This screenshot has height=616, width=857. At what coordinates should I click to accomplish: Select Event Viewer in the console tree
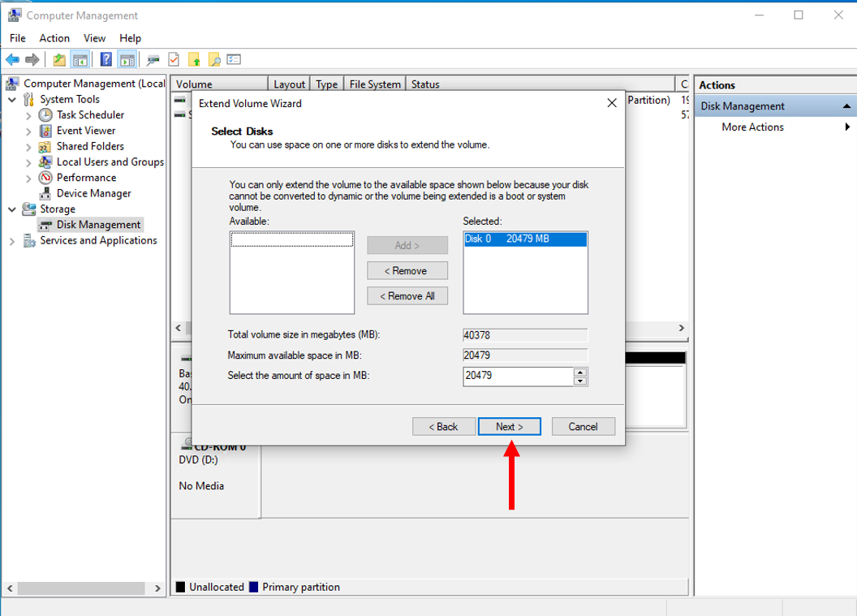86,131
